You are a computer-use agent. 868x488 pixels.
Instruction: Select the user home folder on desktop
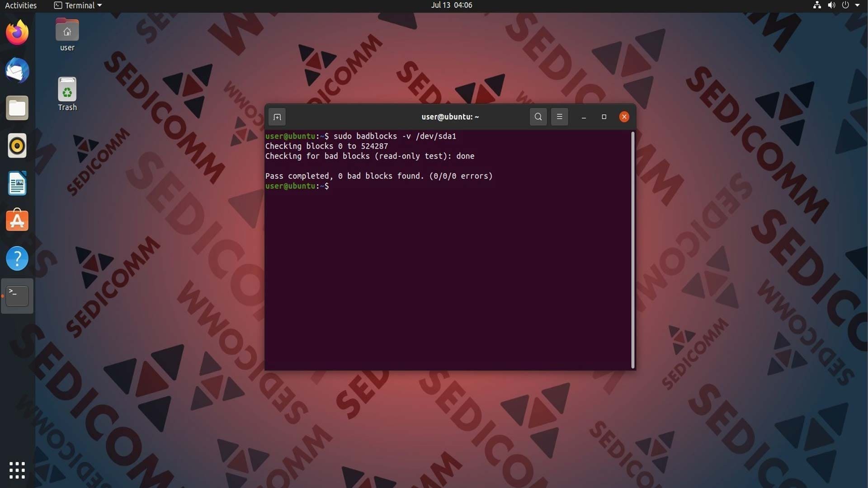67,35
